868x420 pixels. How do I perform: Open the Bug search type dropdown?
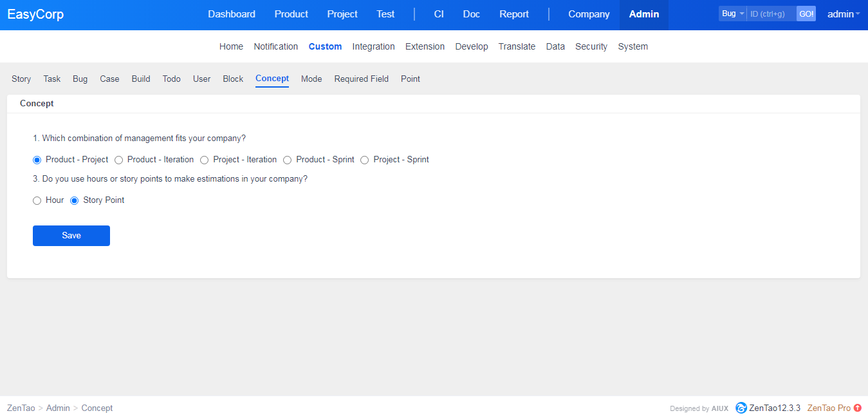[x=732, y=14]
